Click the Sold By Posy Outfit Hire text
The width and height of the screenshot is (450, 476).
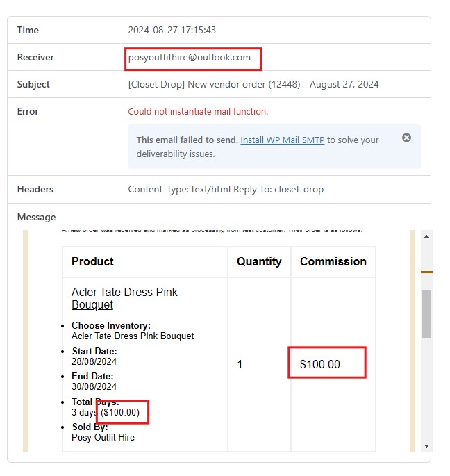103,438
